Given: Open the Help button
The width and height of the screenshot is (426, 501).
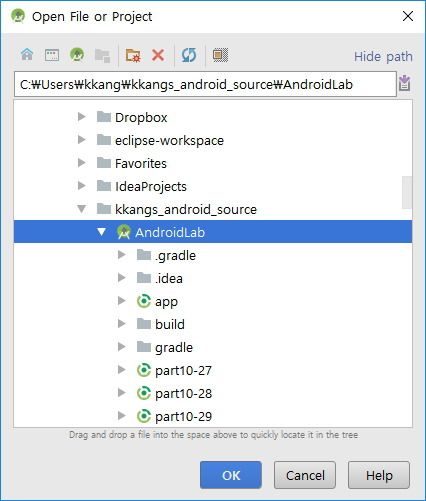Looking at the screenshot, I should [379, 475].
